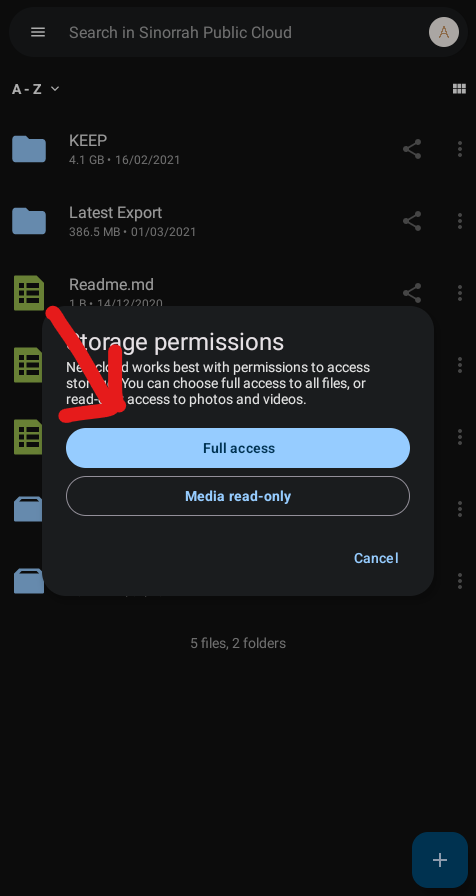The image size is (476, 896).
Task: Tap the plus button to add content
Action: tap(439, 860)
